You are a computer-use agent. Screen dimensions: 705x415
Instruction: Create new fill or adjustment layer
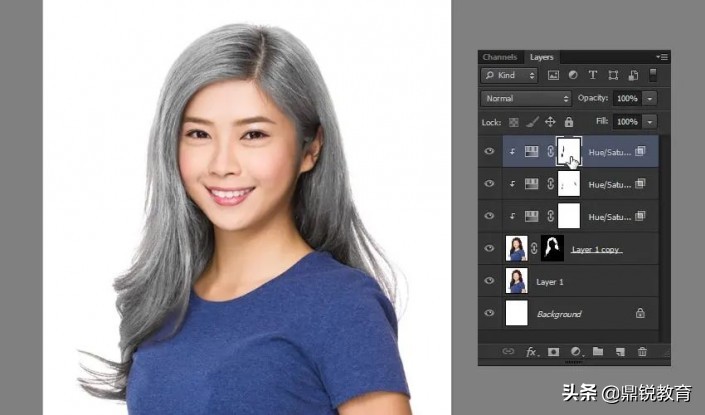pos(576,352)
